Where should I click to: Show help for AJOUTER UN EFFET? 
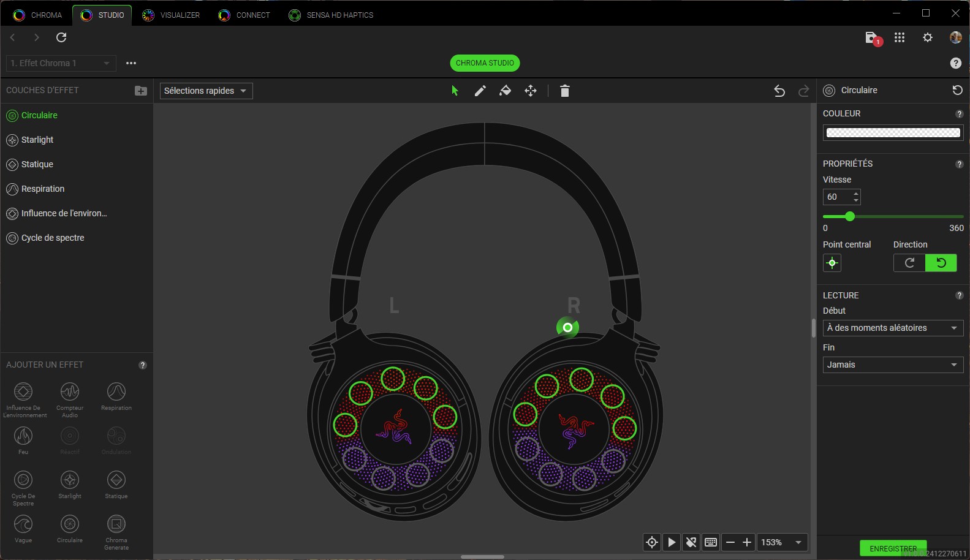[143, 365]
